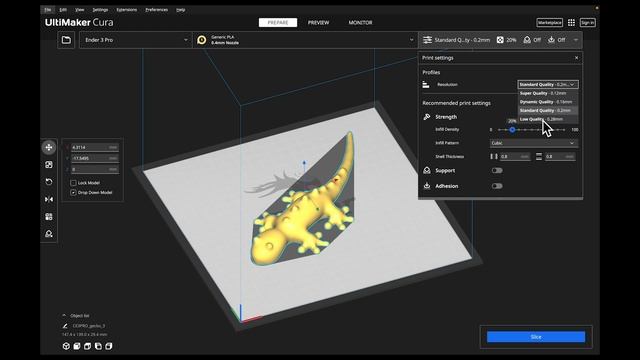Switch to right side view cube

pos(109,346)
